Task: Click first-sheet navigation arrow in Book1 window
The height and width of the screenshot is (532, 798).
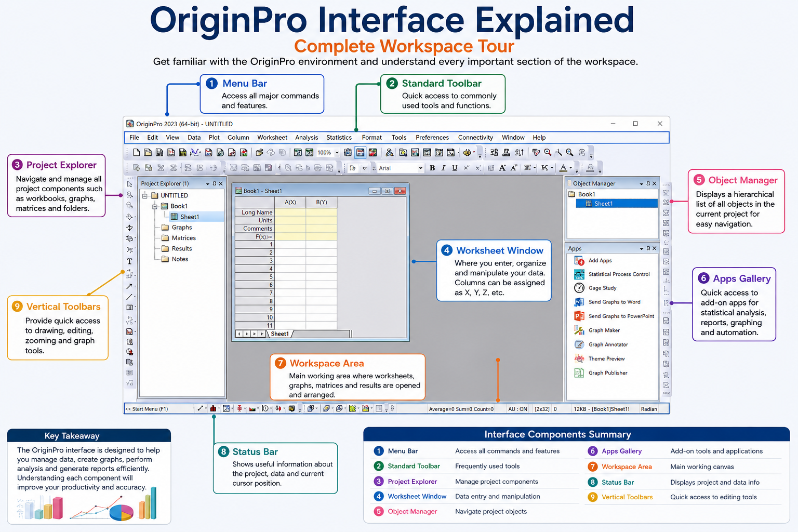Action: point(239,334)
